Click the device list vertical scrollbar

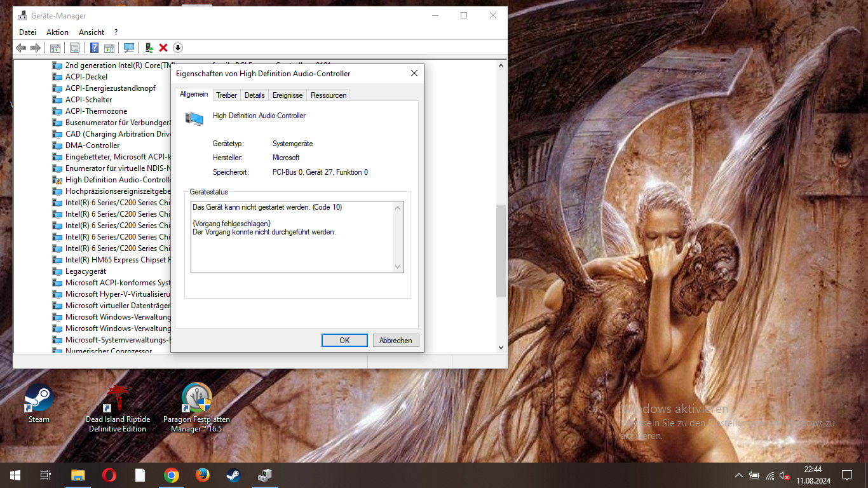coord(501,250)
